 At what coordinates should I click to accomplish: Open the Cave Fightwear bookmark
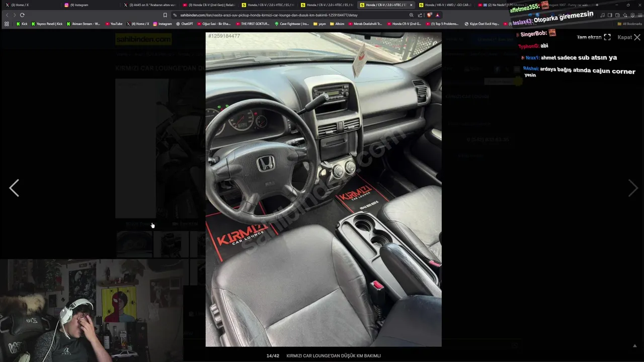pyautogui.click(x=292, y=24)
